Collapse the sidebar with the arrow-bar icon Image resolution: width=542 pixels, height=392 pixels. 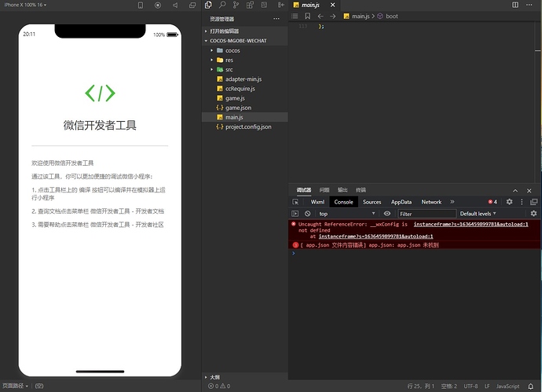(x=281, y=5)
